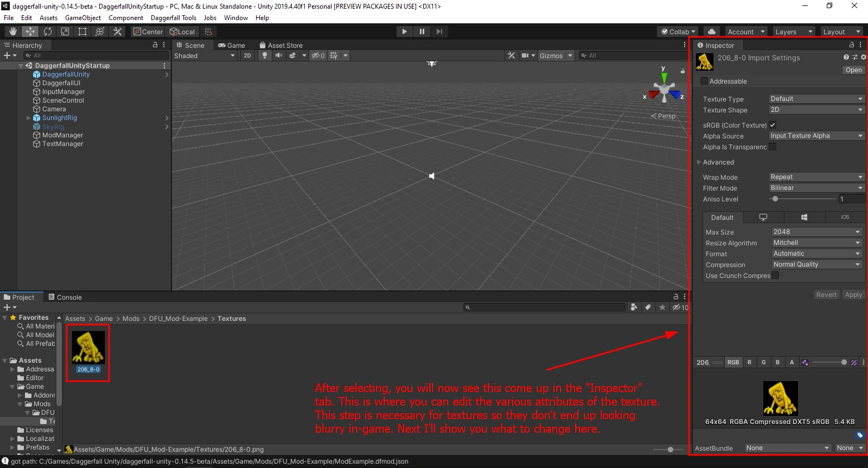Toggle scene grid visibility icon
Viewport: 868px width, 468px height.
point(334,55)
